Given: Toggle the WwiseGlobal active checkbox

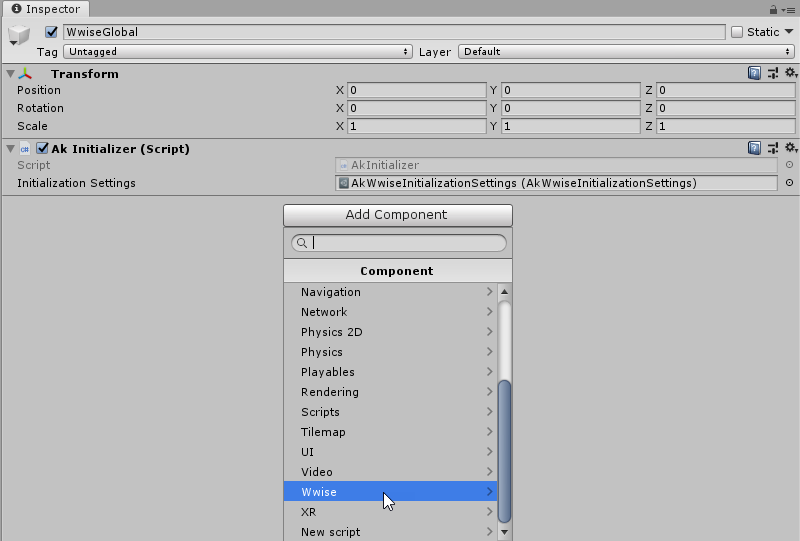Looking at the screenshot, I should pyautogui.click(x=52, y=32).
